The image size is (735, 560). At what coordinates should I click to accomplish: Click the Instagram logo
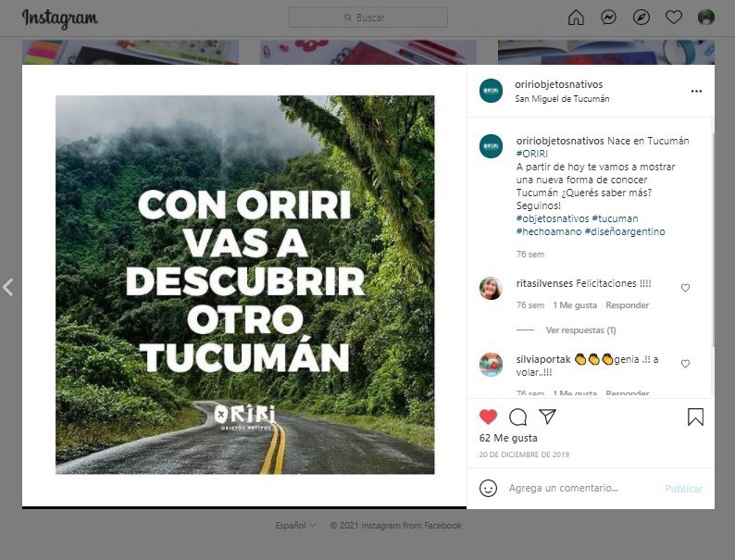pyautogui.click(x=60, y=19)
